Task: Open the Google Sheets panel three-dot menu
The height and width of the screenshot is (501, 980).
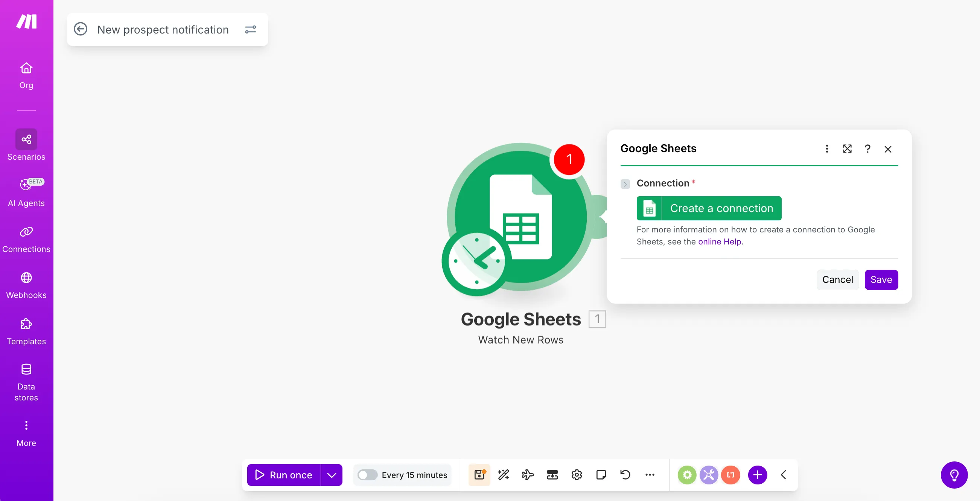Action: [x=827, y=148]
